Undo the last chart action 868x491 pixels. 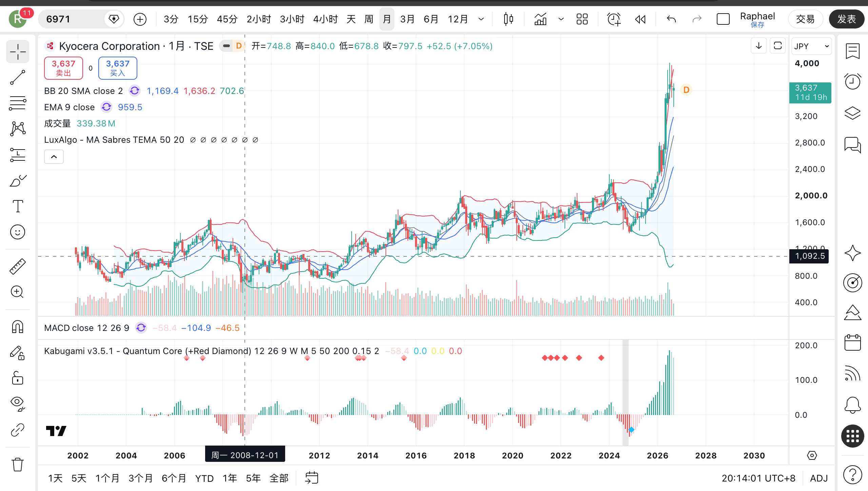pos(671,19)
